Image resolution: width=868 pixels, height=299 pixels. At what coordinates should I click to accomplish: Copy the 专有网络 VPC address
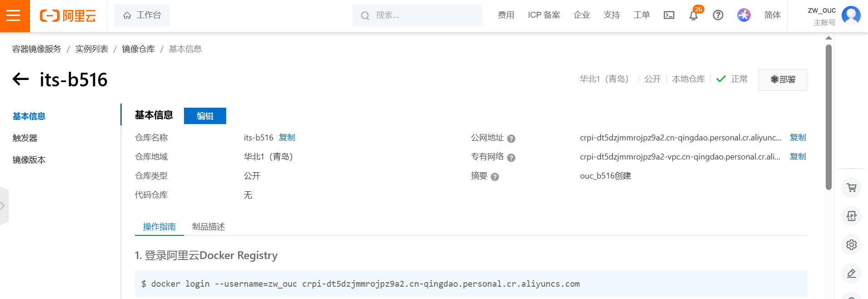click(x=798, y=157)
